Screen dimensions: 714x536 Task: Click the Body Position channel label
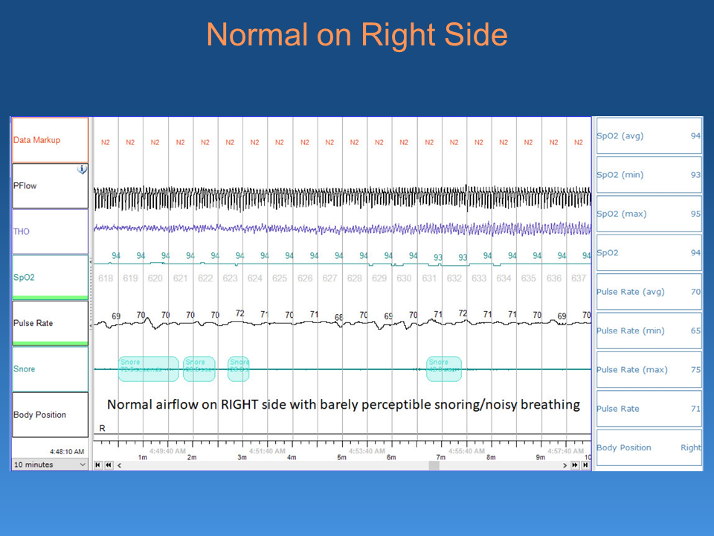click(48, 414)
